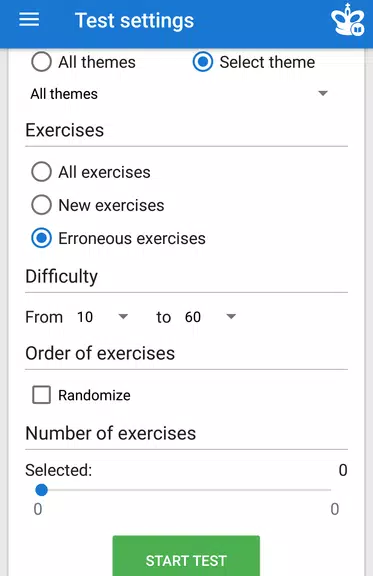373x576 pixels.
Task: Open the hamburger navigation menu
Action: 29,19
